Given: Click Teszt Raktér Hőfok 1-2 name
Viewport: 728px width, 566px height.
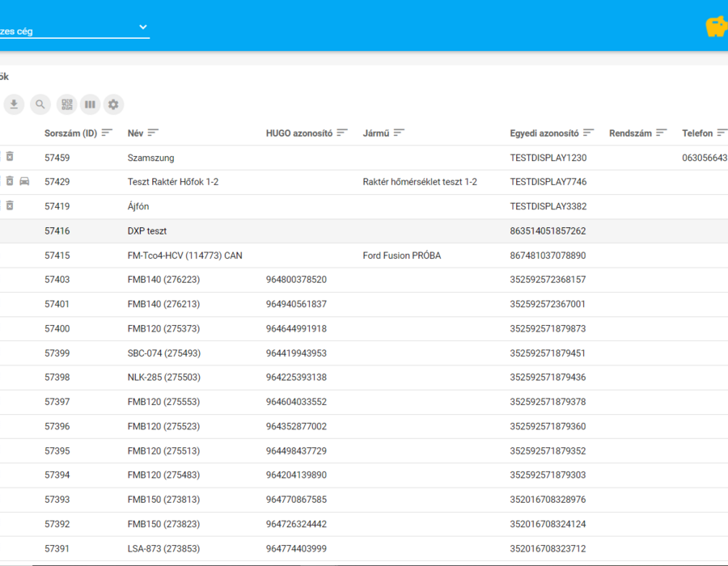Looking at the screenshot, I should (173, 182).
